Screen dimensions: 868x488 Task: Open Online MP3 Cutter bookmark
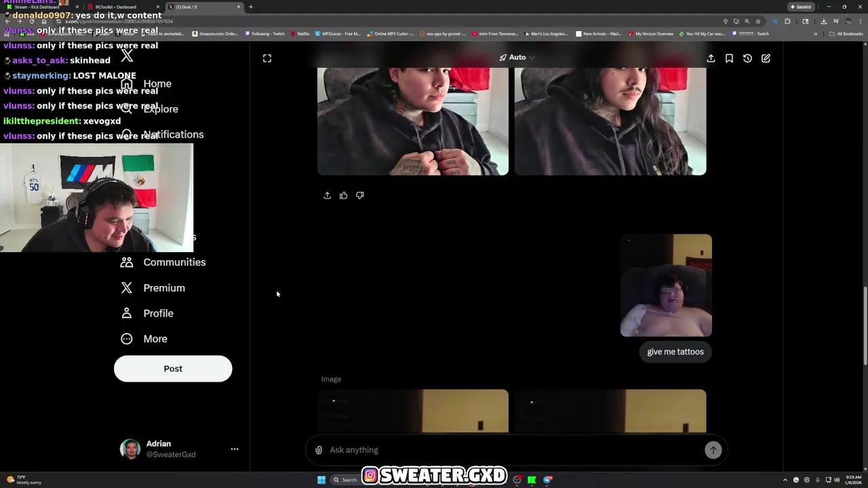[x=390, y=33]
